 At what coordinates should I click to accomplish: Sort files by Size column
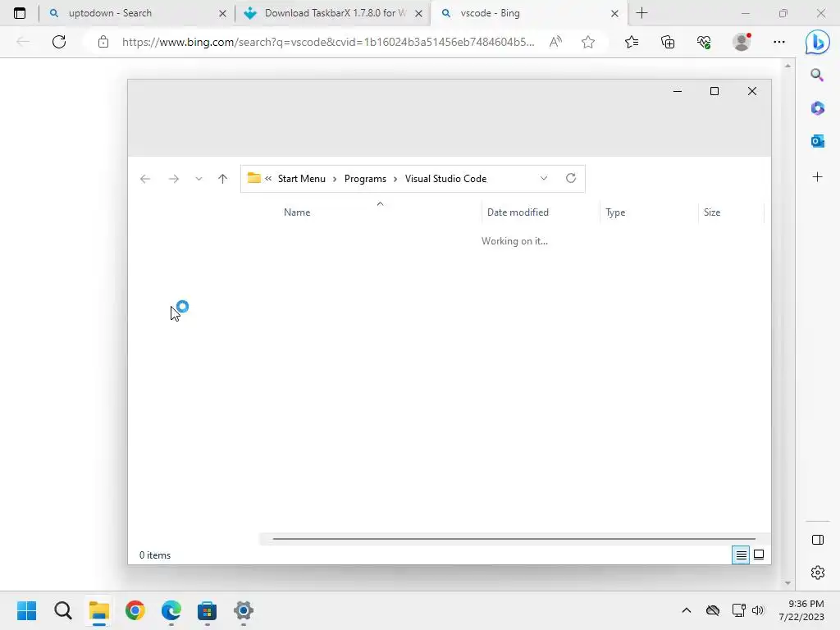point(712,212)
